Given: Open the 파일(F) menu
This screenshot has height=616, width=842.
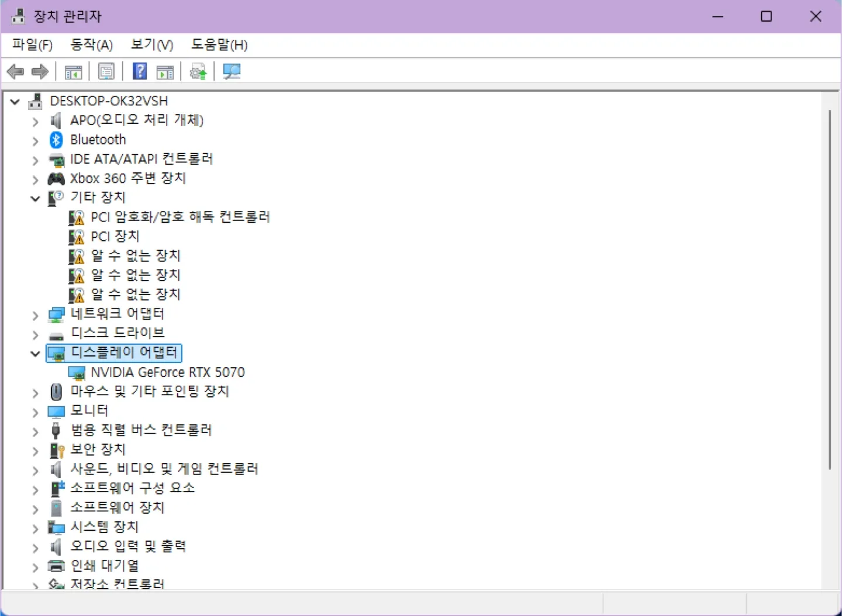Looking at the screenshot, I should click(x=32, y=45).
